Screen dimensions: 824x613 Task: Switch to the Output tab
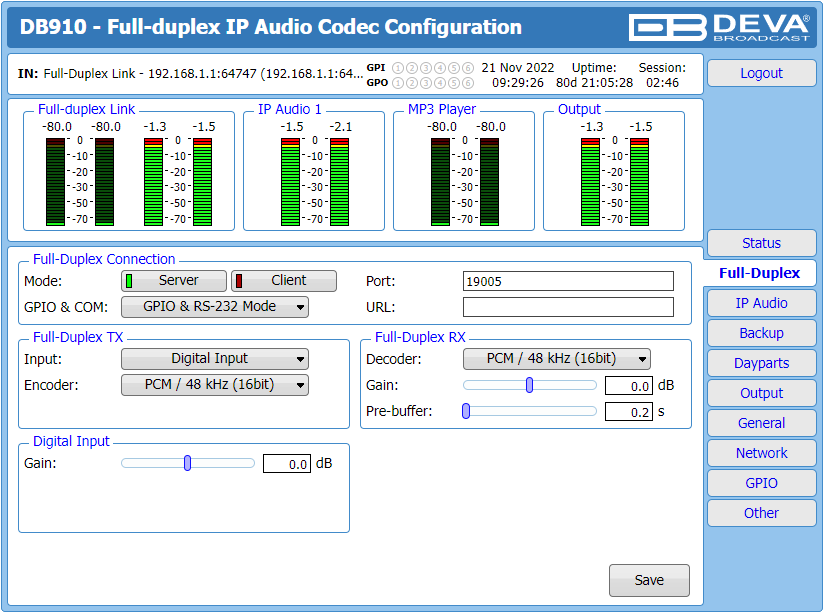click(761, 393)
